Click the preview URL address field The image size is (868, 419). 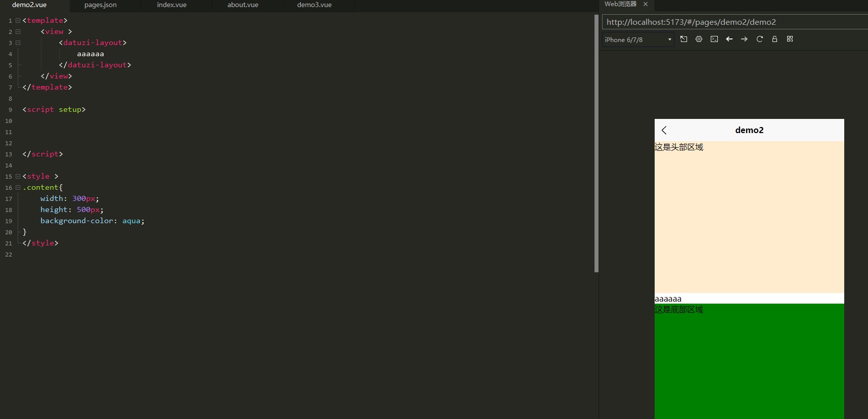[x=733, y=22]
